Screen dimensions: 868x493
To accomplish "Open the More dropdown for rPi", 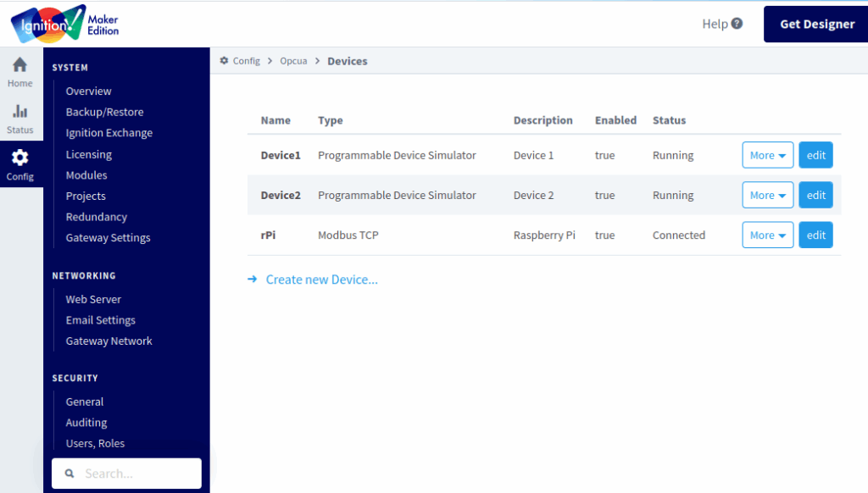I will pyautogui.click(x=767, y=235).
